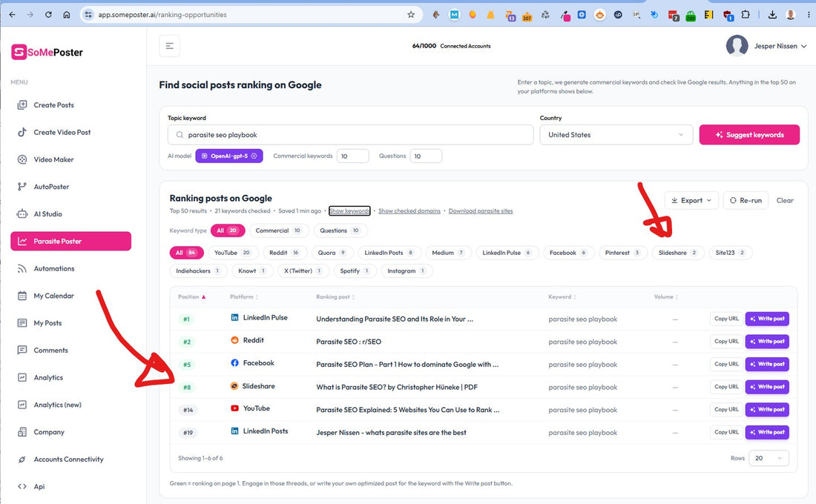
Task: Open the Rows per page dropdown
Action: [x=769, y=458]
